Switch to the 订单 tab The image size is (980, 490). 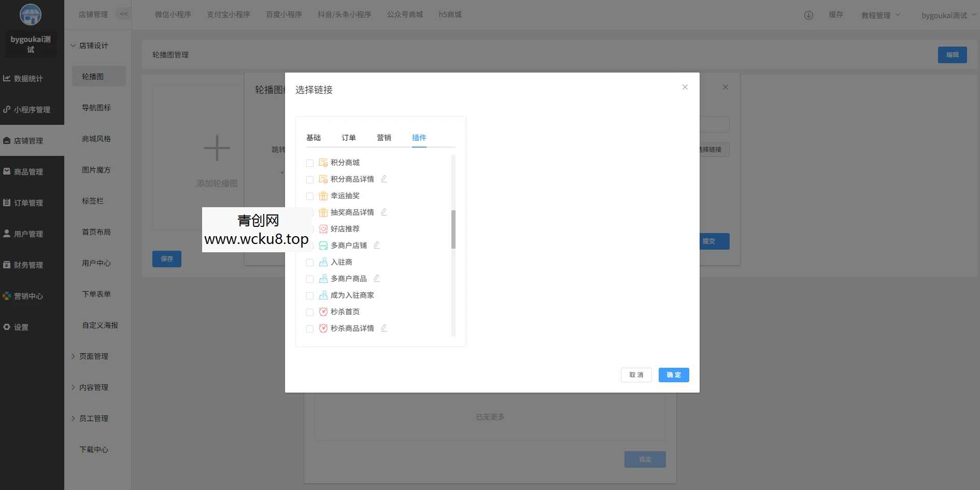coord(348,137)
